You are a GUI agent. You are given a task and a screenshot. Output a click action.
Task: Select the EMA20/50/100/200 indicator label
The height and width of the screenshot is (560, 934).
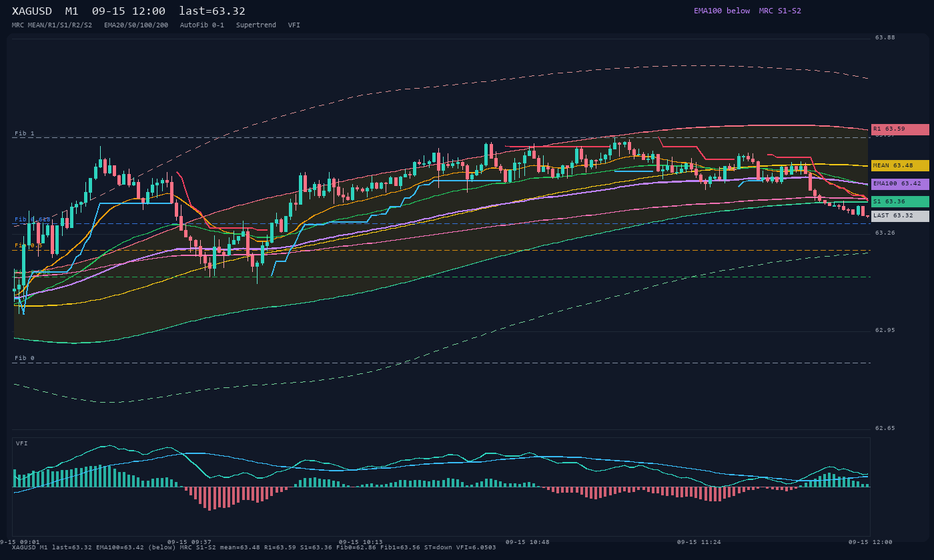(x=136, y=25)
